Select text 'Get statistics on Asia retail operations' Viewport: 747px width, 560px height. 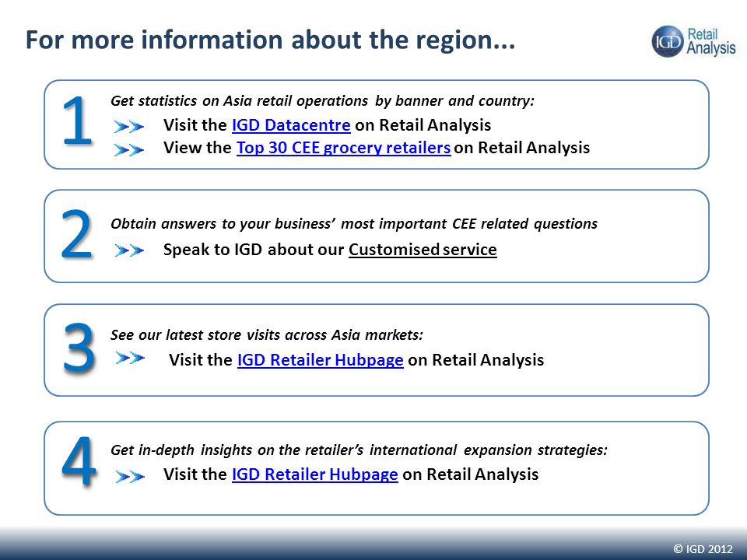pos(240,101)
